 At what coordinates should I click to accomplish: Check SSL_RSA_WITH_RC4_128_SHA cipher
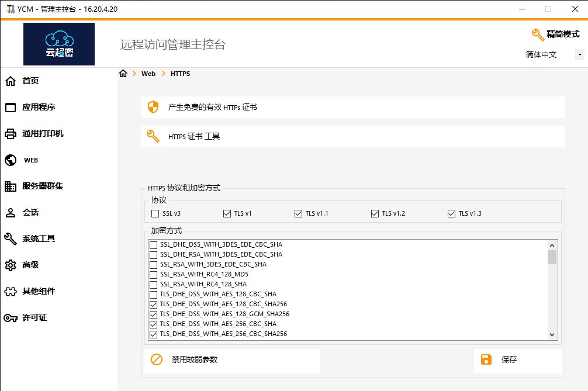pyautogui.click(x=153, y=285)
